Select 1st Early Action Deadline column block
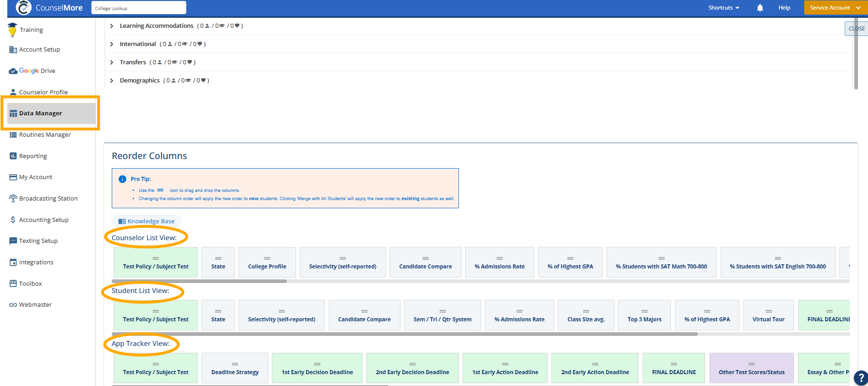The image size is (868, 386). pos(505,368)
